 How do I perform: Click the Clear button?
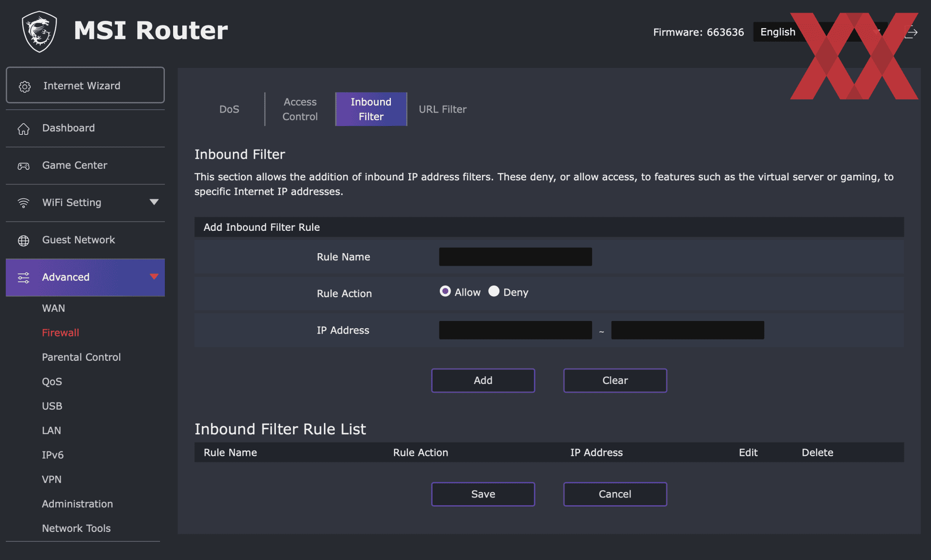coord(615,381)
